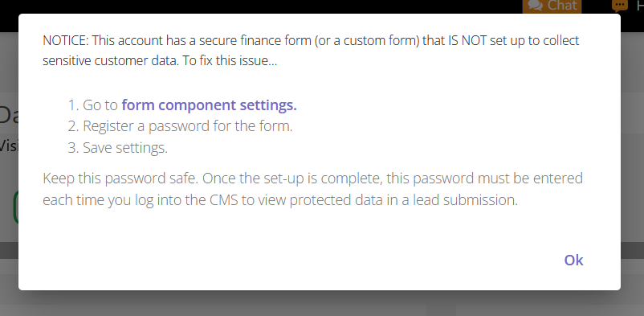
Task: Click the double speech bubble icon beside Chat
Action: coord(535,6)
